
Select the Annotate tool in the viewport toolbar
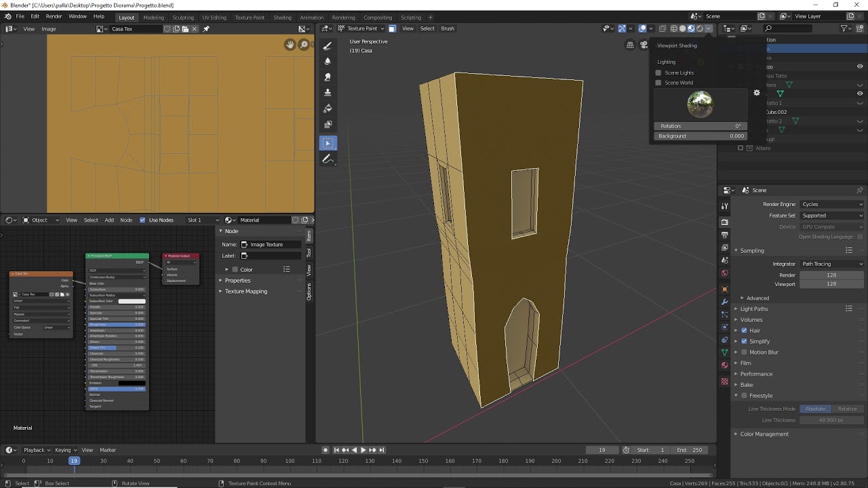328,159
